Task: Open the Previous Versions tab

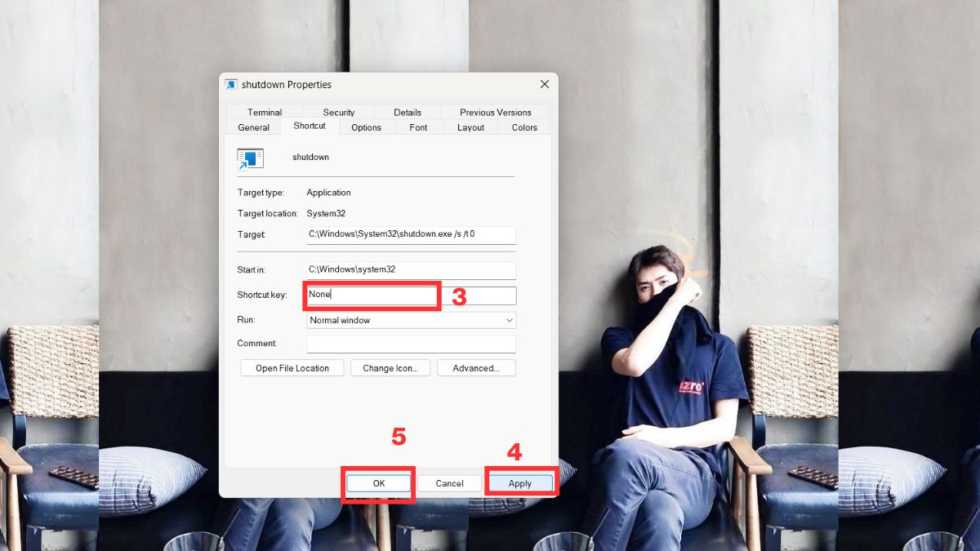Action: tap(495, 113)
